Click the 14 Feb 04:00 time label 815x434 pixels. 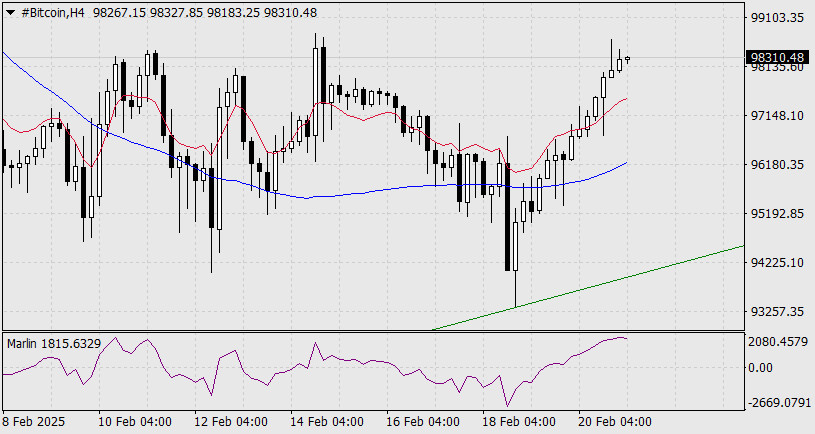(326, 421)
